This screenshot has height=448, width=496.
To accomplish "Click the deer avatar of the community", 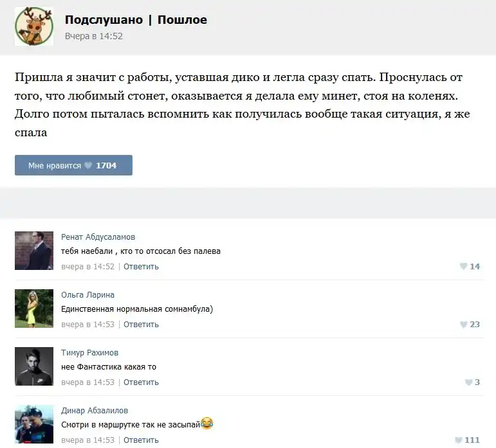I will (33, 26).
